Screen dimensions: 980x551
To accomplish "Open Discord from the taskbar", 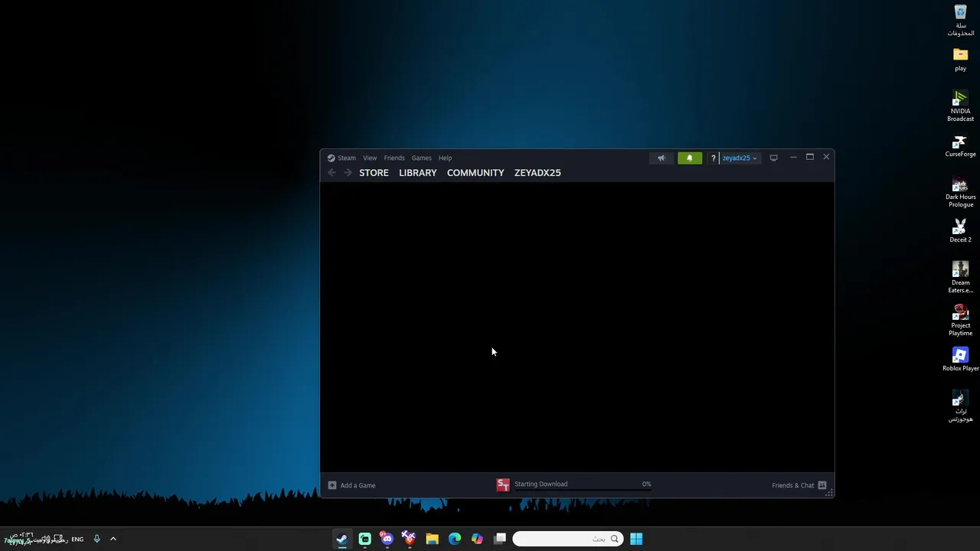I will point(387,539).
